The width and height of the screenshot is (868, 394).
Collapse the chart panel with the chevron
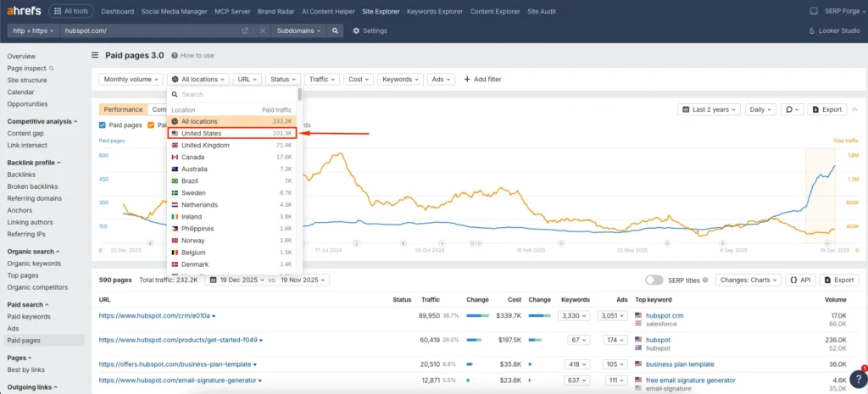click(854, 109)
